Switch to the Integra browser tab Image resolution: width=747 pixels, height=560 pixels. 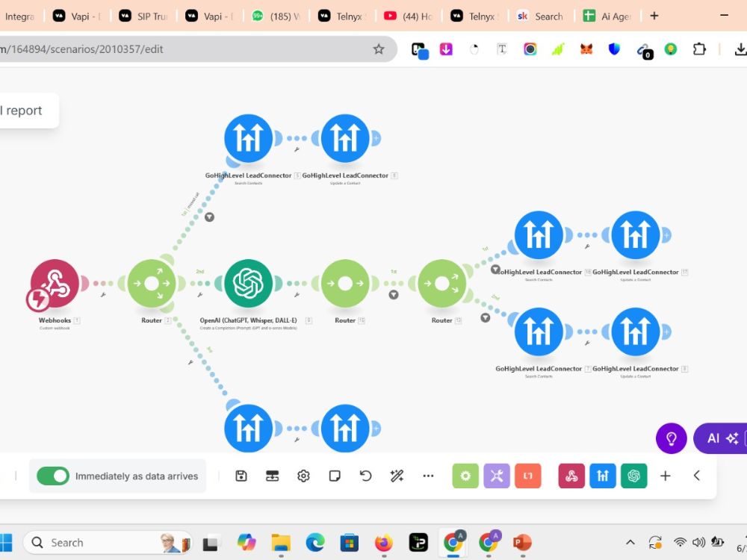[20, 16]
